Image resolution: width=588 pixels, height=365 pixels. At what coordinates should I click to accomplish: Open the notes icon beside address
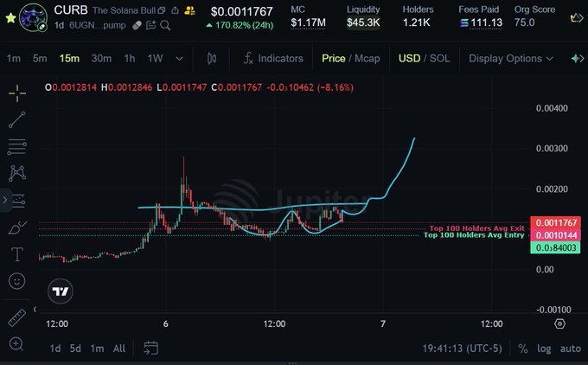[x=150, y=25]
